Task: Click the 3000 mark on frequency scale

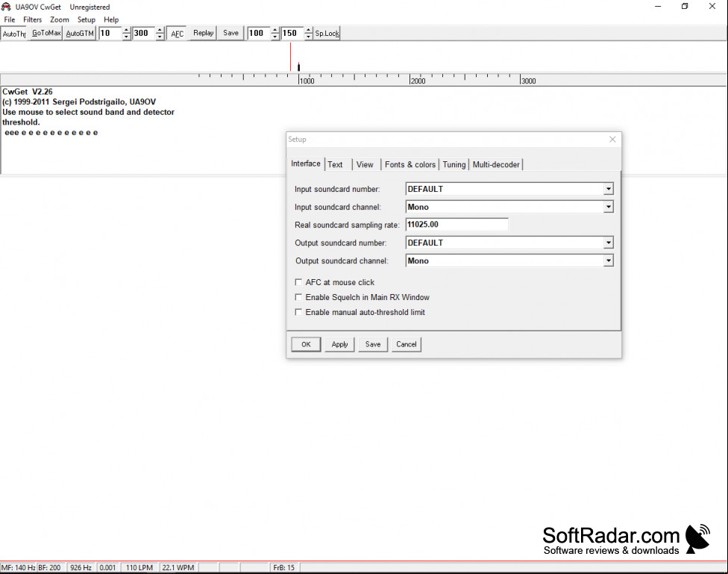Action: click(x=528, y=81)
